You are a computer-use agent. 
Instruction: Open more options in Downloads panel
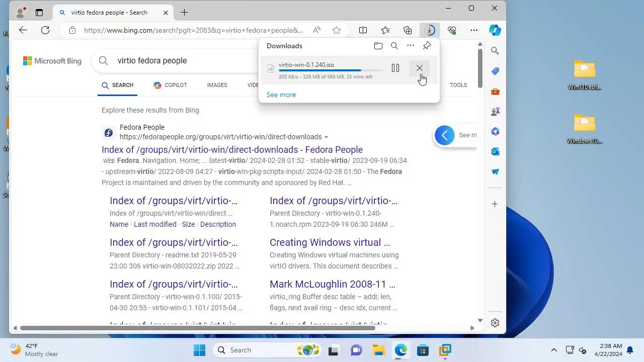point(411,46)
